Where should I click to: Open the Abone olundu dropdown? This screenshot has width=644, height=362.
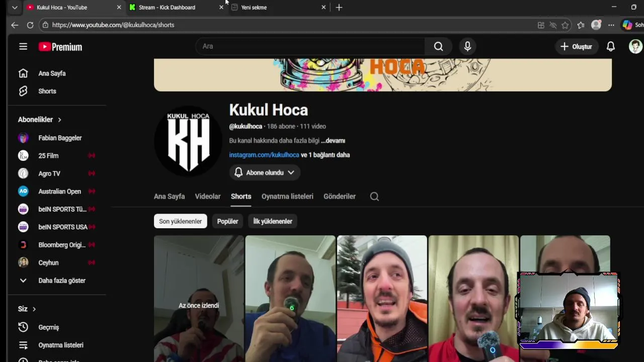[265, 172]
